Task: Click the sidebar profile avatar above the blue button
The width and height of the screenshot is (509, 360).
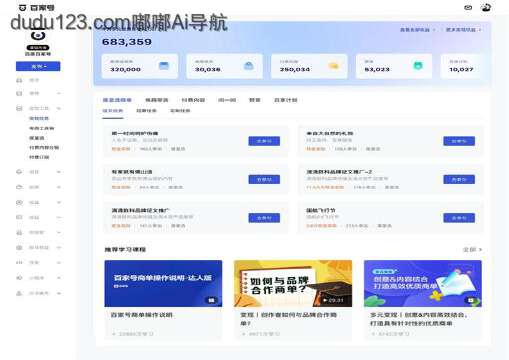Action: (38, 36)
